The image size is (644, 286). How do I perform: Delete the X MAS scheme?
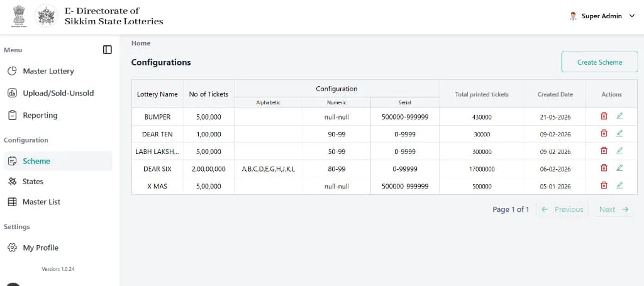coord(604,185)
